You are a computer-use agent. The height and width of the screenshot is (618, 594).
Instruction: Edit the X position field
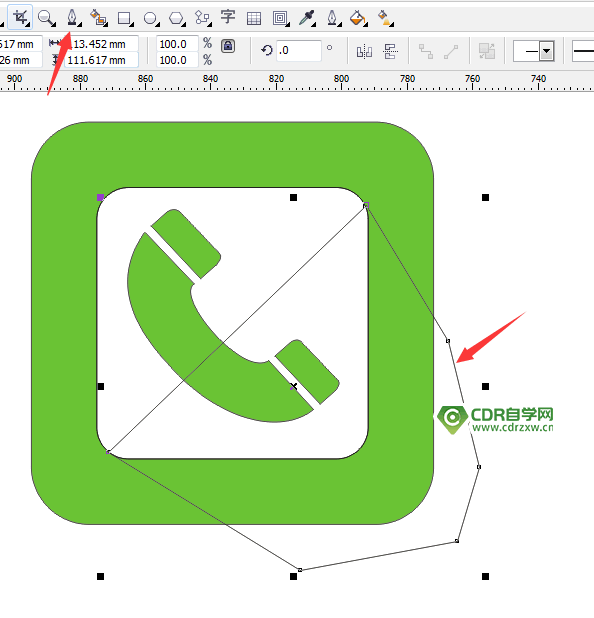coord(20,44)
